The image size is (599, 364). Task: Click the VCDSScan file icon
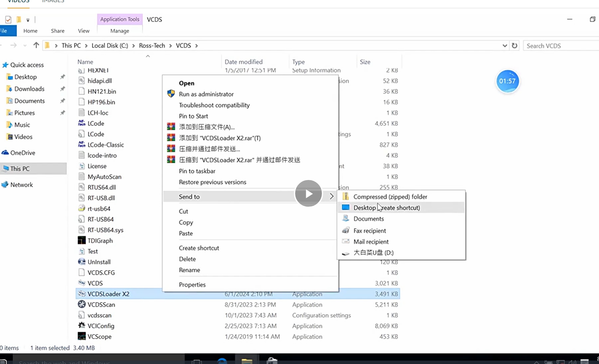[81, 304]
